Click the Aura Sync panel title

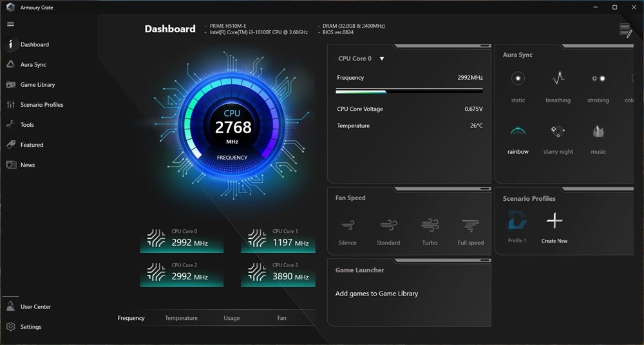pyautogui.click(x=518, y=55)
